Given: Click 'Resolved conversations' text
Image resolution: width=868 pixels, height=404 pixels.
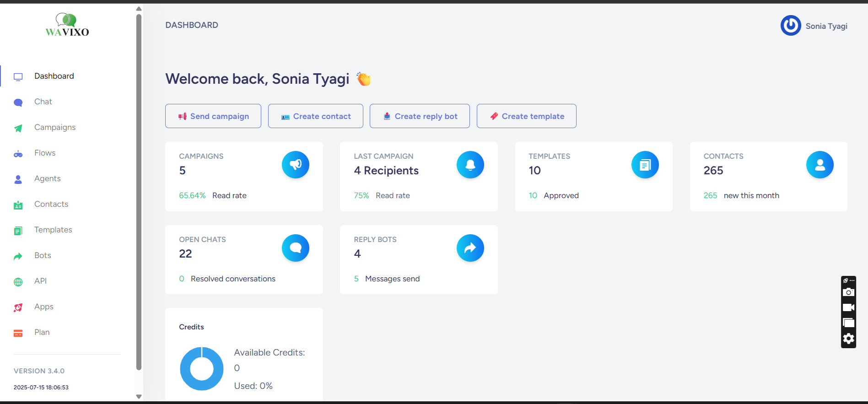Looking at the screenshot, I should pyautogui.click(x=233, y=279).
